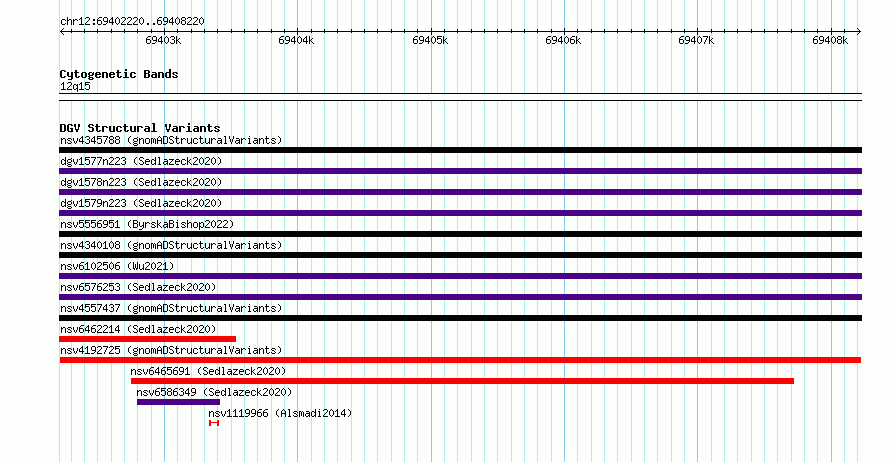Screen dimensions: 890x462
Task: Click the left arrow of the ruler
Action: point(62,32)
